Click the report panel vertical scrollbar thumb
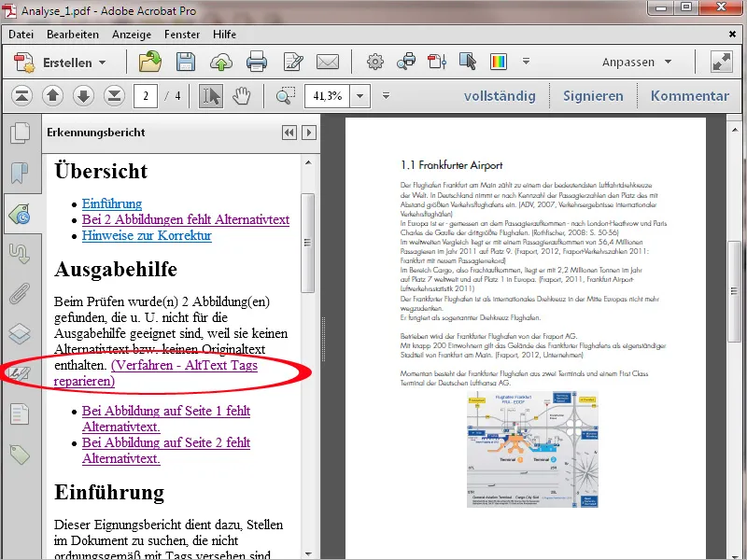Viewport: 747px width, 560px height. click(x=308, y=243)
